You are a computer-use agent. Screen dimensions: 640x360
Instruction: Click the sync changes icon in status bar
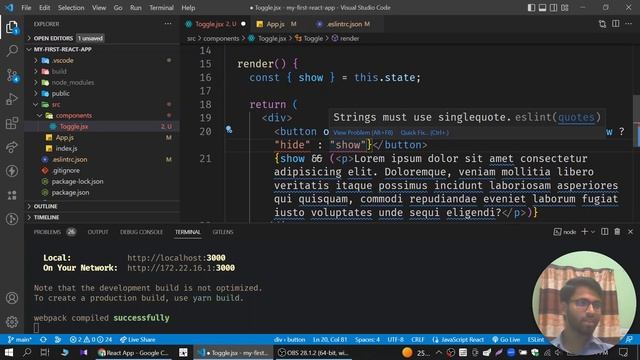pos(43,340)
